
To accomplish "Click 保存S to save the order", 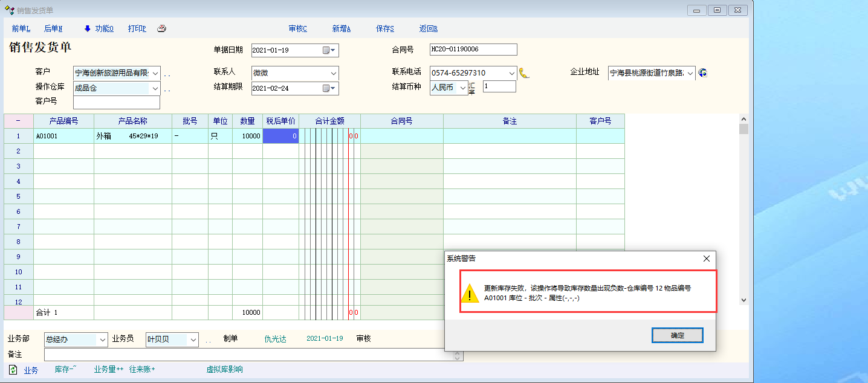I will coord(384,28).
